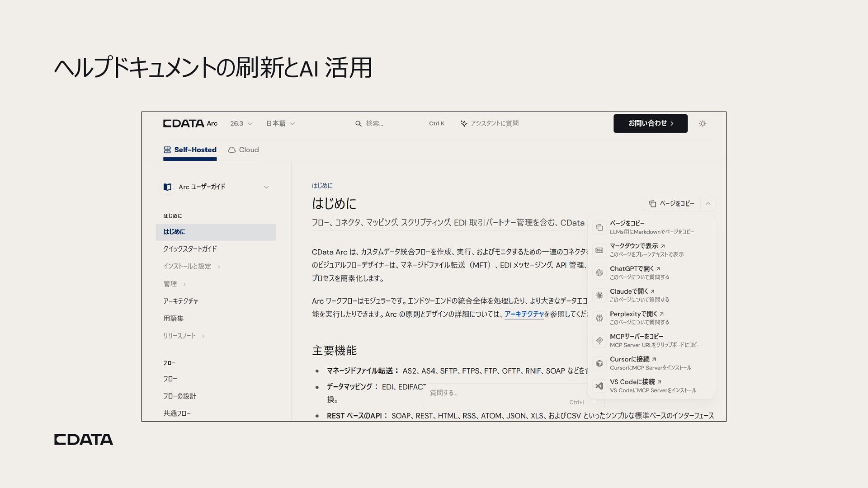Click the Cloud icon

[232, 150]
